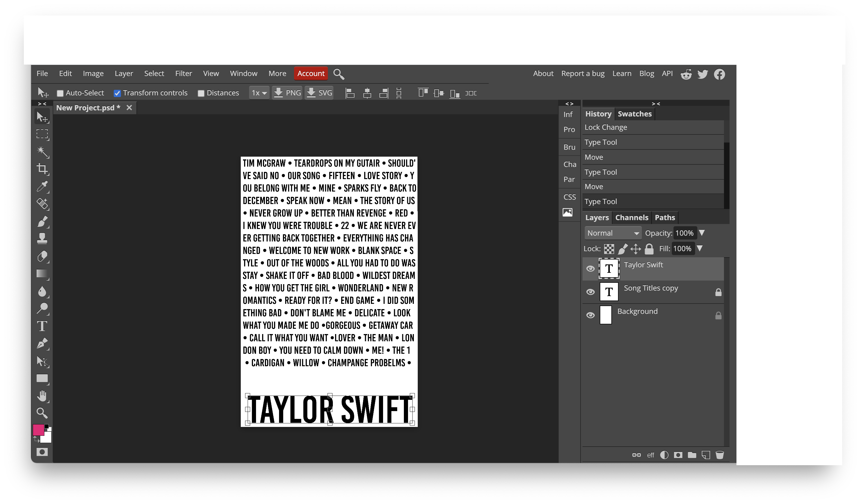Toggle lock all padlock icon
Image resolution: width=861 pixels, height=504 pixels.
[x=649, y=249]
